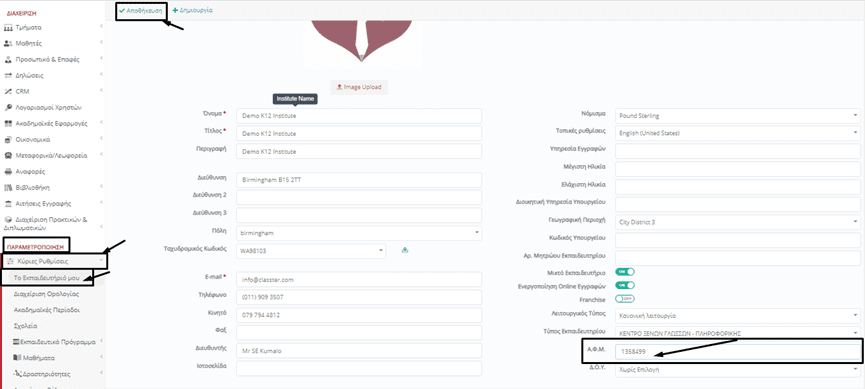The height and width of the screenshot is (389, 865).
Task: Click the Ακαδημαϊκές Εφαρμογές grid icon
Action: 8,123
